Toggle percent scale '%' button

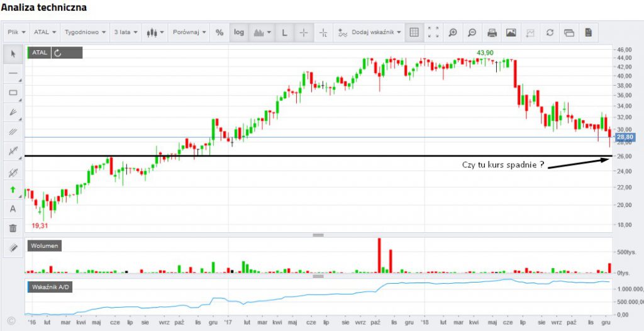pyautogui.click(x=219, y=32)
